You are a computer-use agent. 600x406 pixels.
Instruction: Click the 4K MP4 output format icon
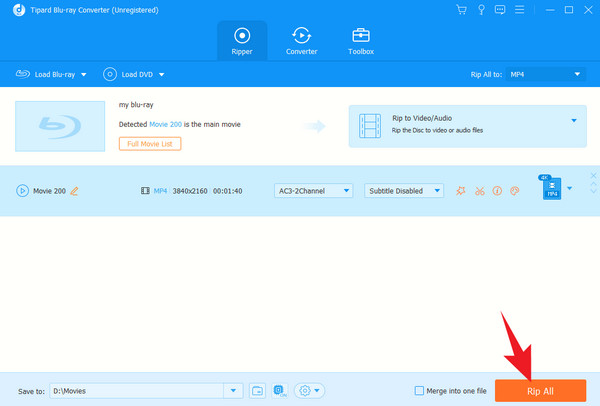[551, 188]
